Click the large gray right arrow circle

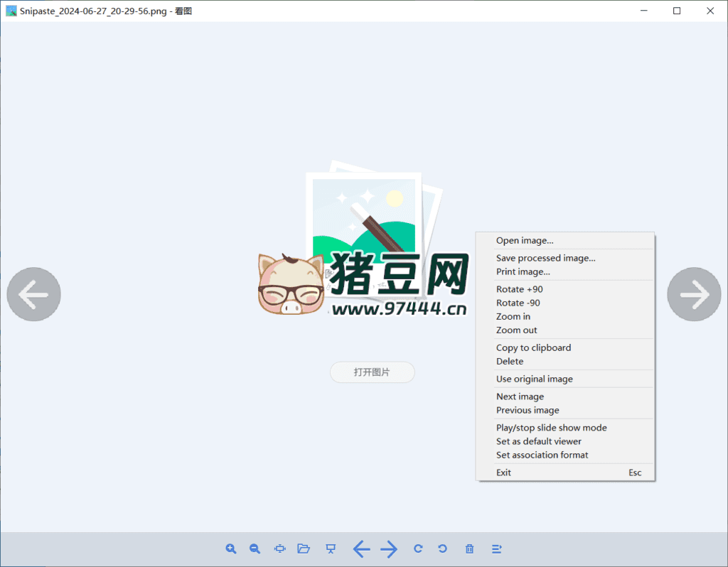coord(694,294)
